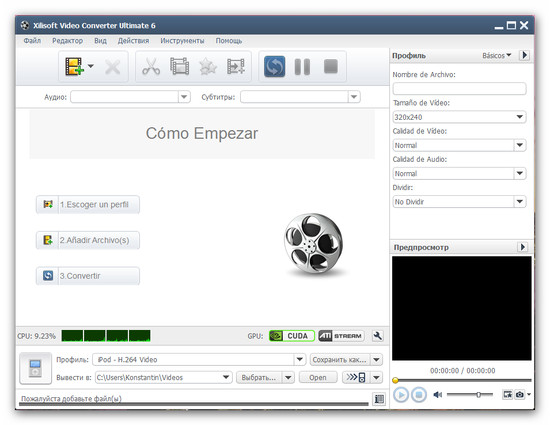Stop the preview playback
Viewport: 550px width, 425px height.
[x=418, y=395]
